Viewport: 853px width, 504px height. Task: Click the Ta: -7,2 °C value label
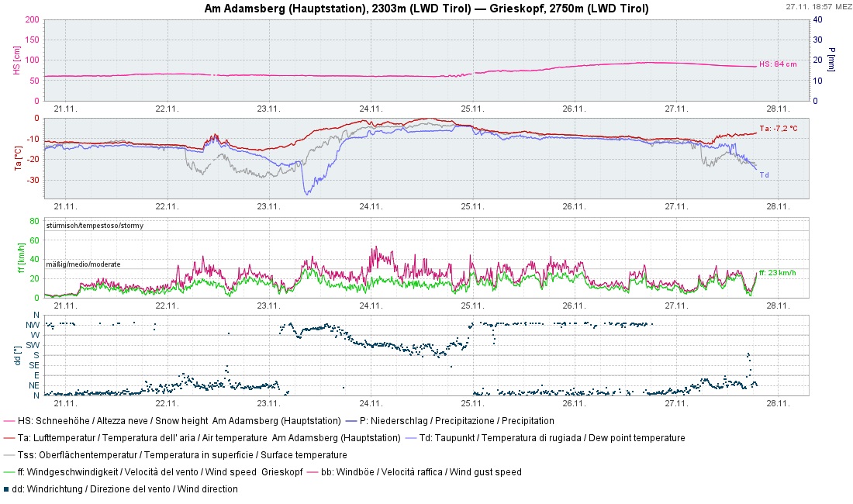[778, 129]
